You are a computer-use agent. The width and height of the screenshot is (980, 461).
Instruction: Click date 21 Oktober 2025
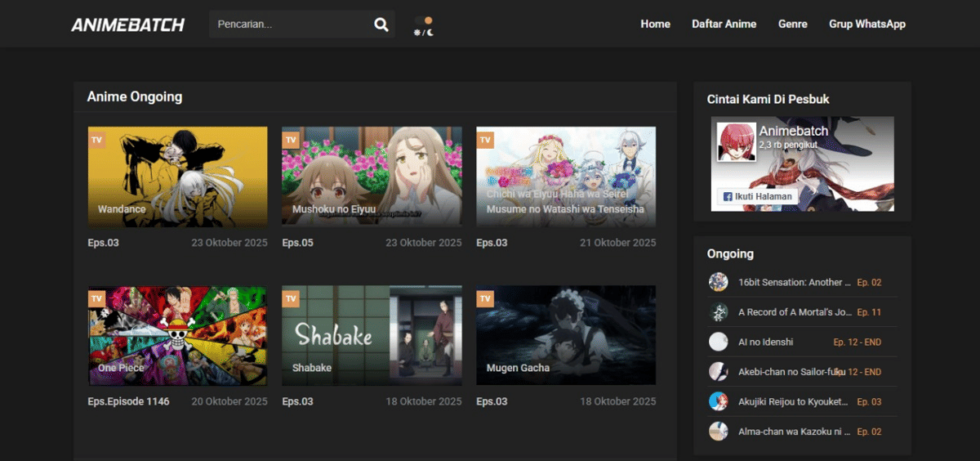coord(618,243)
